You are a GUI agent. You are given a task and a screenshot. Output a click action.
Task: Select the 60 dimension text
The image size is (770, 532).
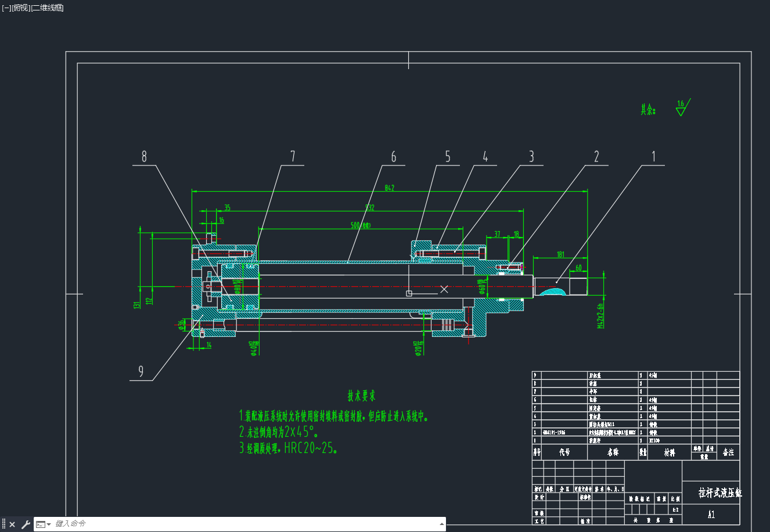click(579, 268)
